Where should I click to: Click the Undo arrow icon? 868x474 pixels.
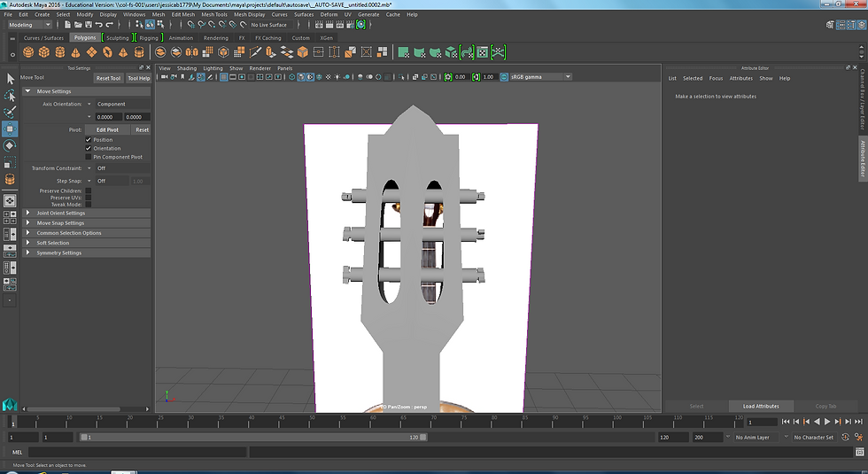click(x=98, y=25)
